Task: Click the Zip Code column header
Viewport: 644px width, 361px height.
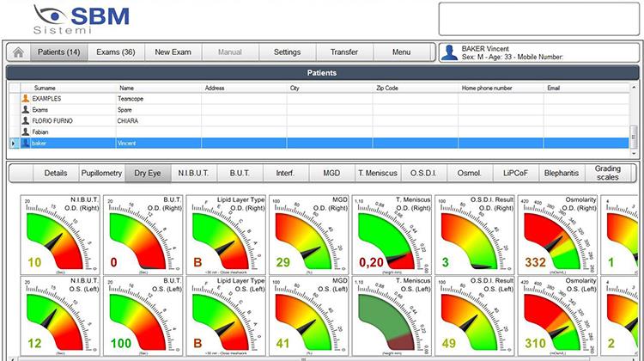Action: point(416,88)
